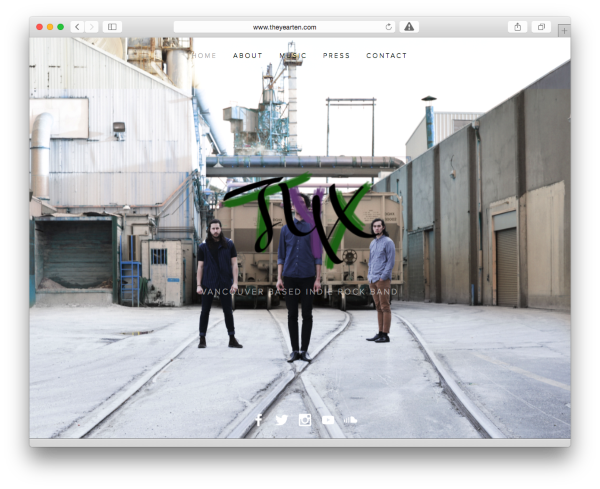Image resolution: width=600 pixels, height=489 pixels.
Task: Open the ABOUT page
Action: click(248, 55)
